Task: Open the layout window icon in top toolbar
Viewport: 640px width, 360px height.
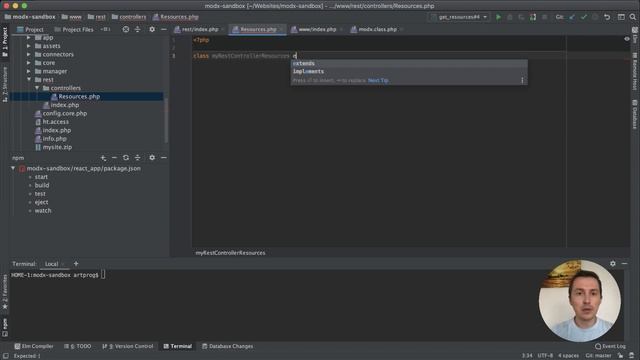Action: click(621, 17)
